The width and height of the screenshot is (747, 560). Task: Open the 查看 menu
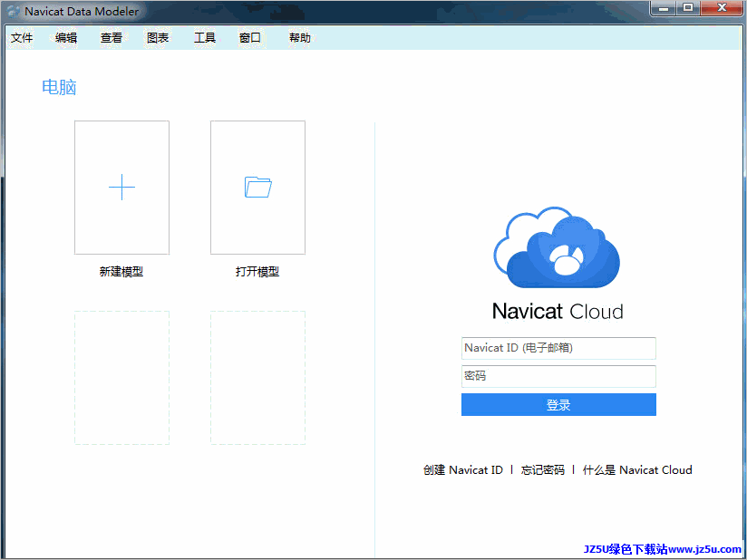112,38
